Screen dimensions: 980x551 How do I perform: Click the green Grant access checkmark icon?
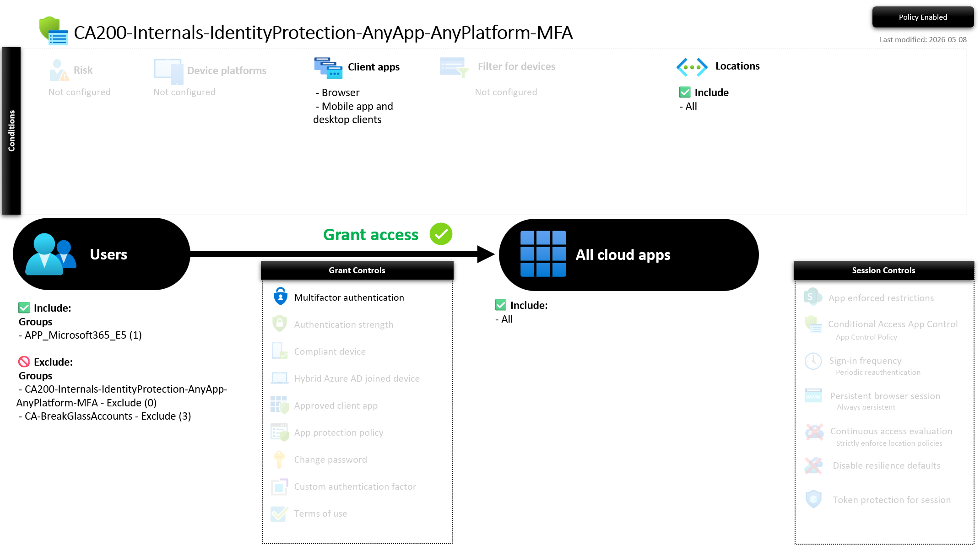pyautogui.click(x=441, y=234)
